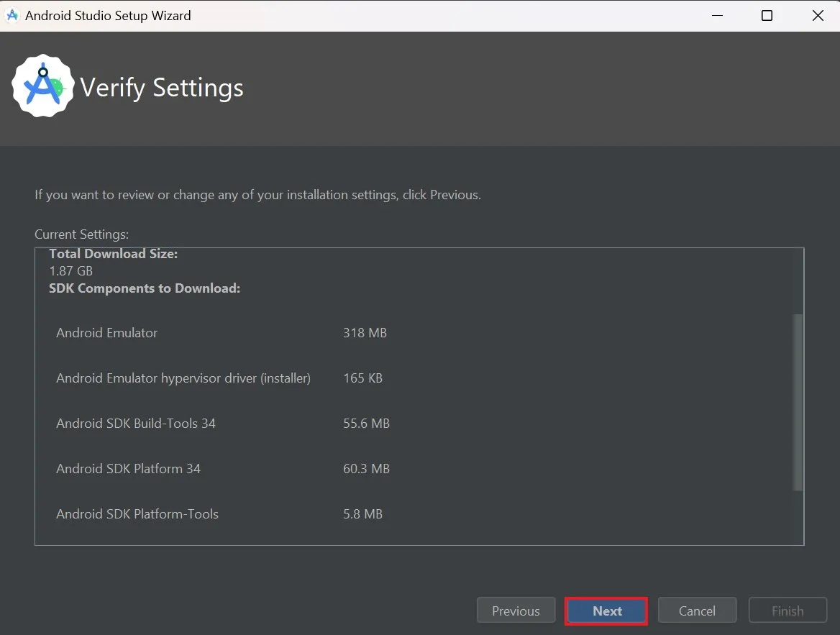Click the 318 MB size next to Android Emulator
The width and height of the screenshot is (840, 635).
tap(365, 332)
